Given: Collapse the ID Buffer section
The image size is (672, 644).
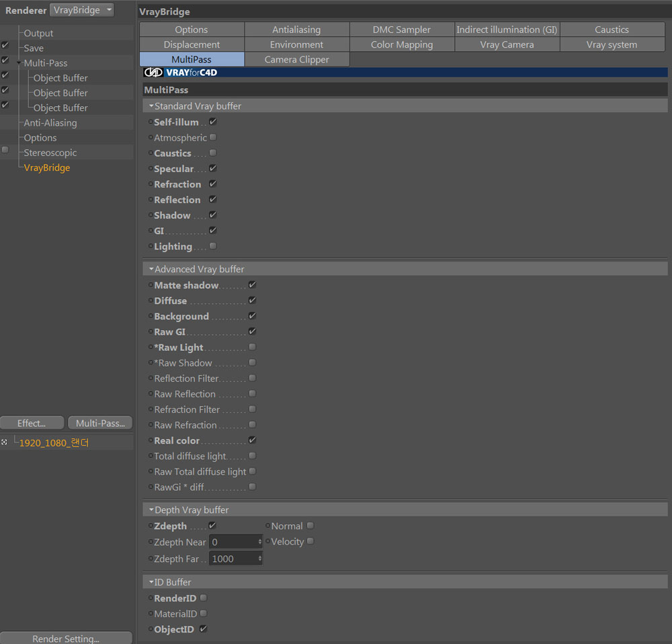Looking at the screenshot, I should click(x=151, y=582).
